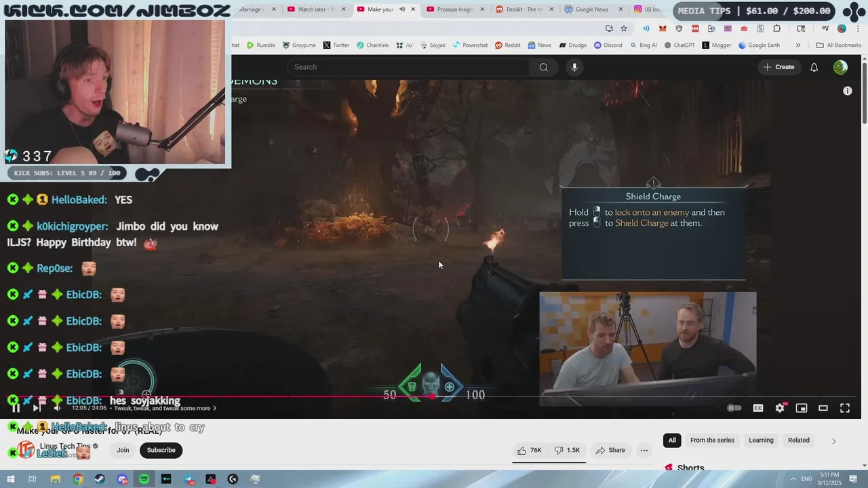This screenshot has width=868, height=488.
Task: Open YouTube notifications bell
Action: point(814,67)
